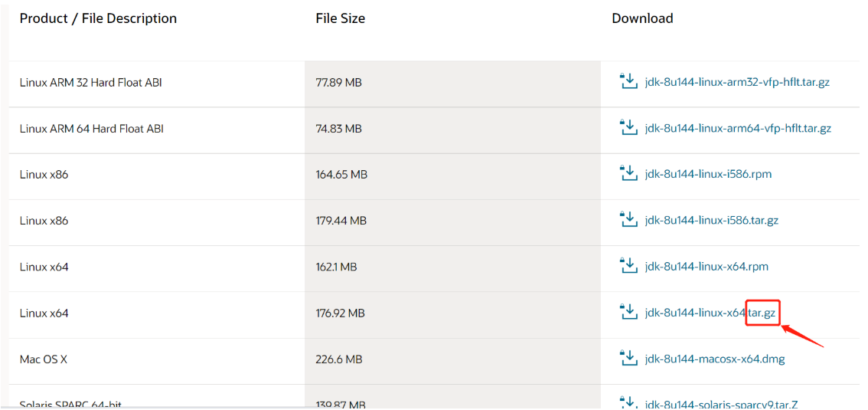Click download icon beside jdk-8u144-linux-arm32-vfp-hflt.tar.gz

click(628, 81)
